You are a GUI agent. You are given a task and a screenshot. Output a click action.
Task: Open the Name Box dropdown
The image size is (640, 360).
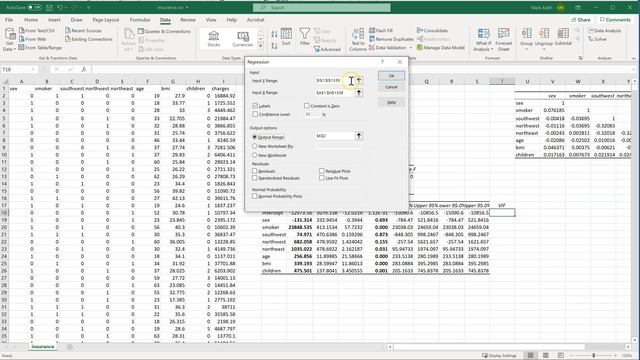coord(33,70)
